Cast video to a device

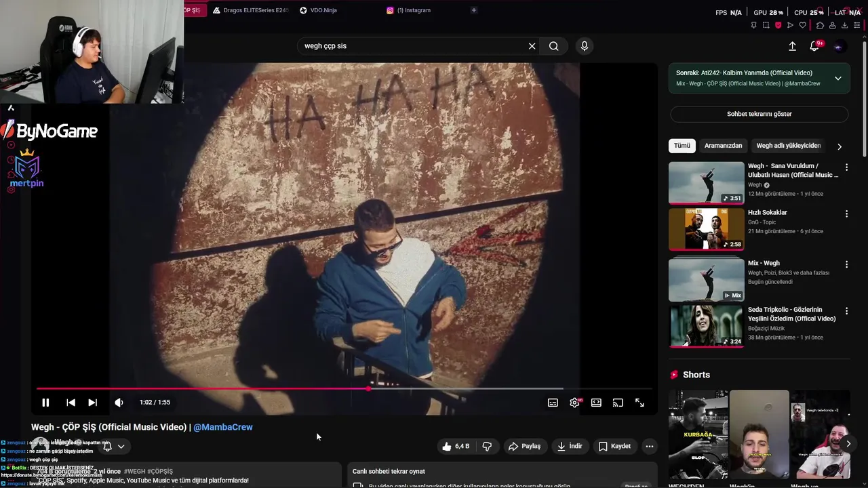coord(618,403)
